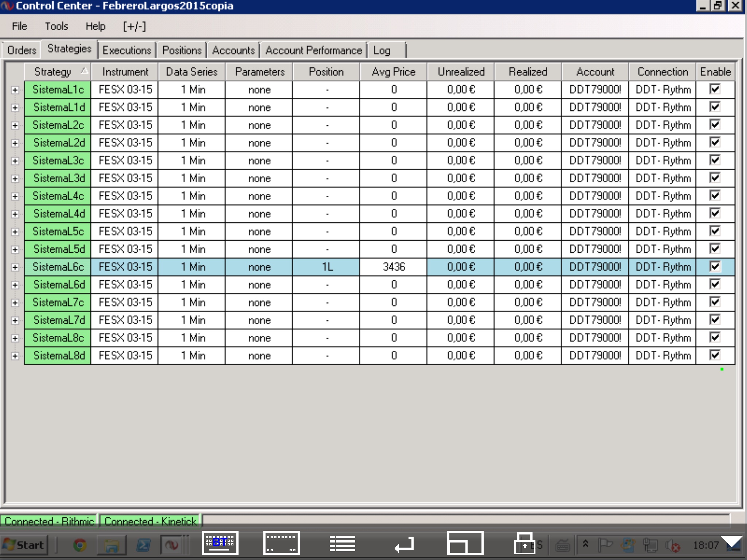Open Chrome from the taskbar
The image size is (747, 560).
pos(80,545)
